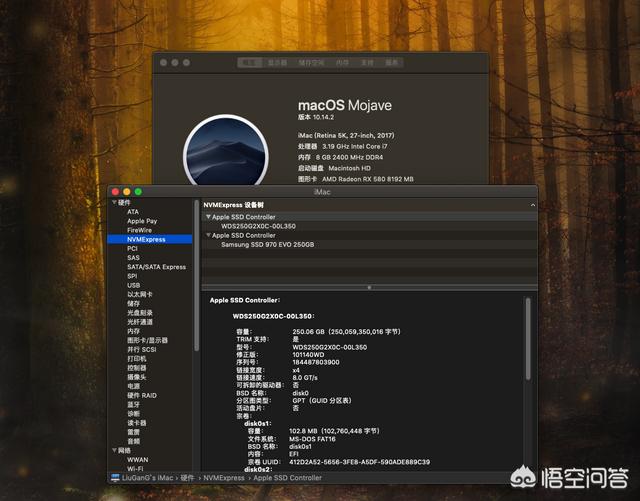Image resolution: width=640 pixels, height=501 pixels.
Task: Open the USB section in sidebar
Action: click(133, 285)
